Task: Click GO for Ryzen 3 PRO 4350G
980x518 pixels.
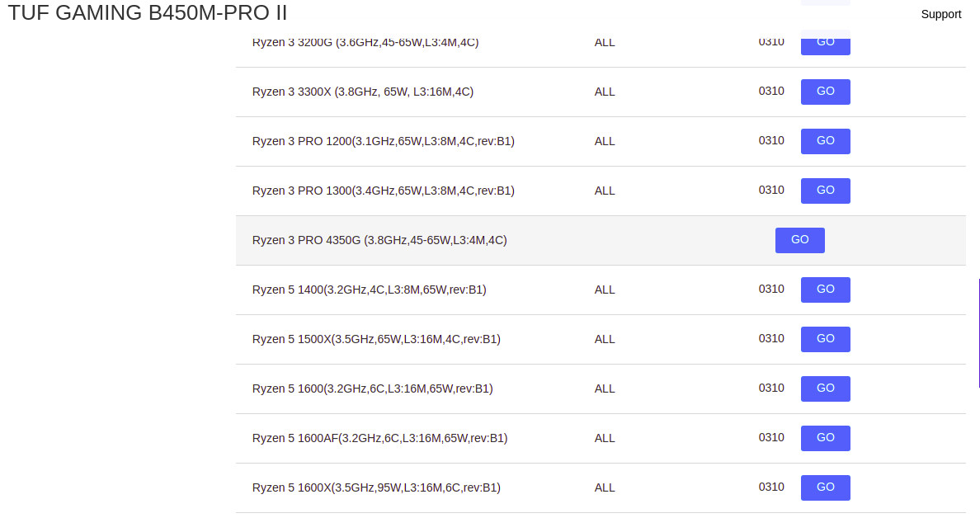Action: (799, 240)
